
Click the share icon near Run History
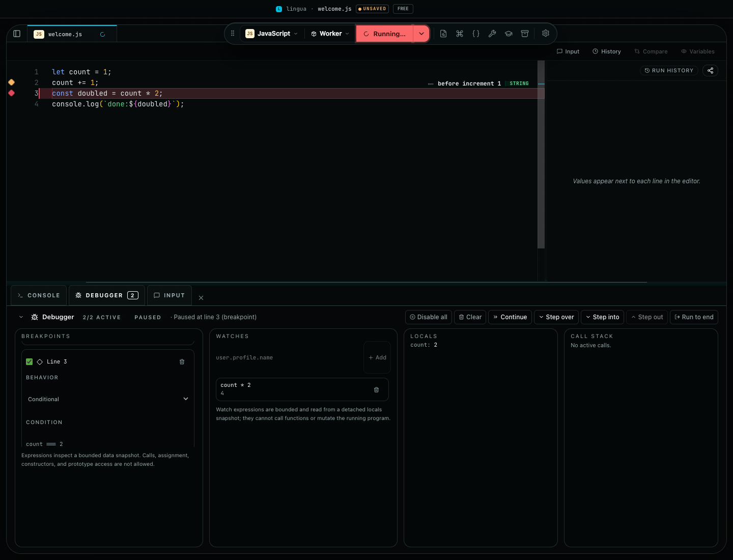pos(711,71)
